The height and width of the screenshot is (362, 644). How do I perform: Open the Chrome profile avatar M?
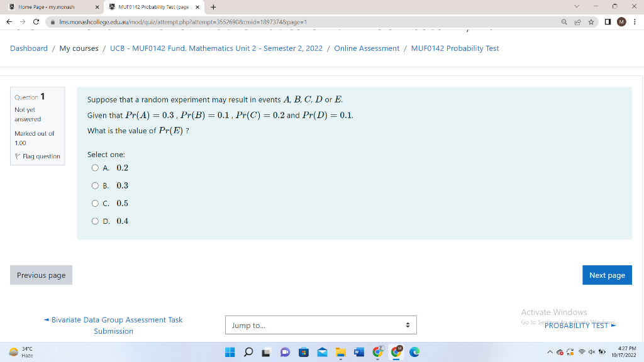tap(621, 20)
